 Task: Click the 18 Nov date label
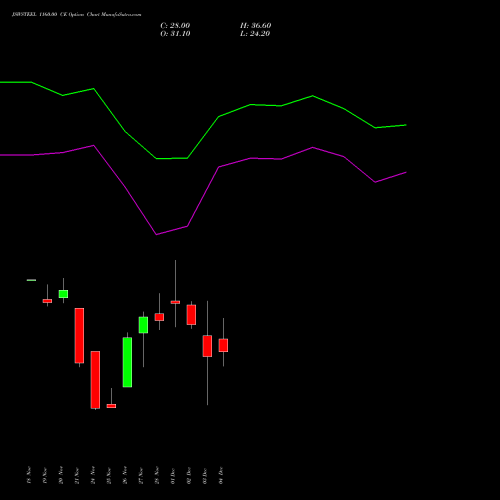click(x=29, y=475)
